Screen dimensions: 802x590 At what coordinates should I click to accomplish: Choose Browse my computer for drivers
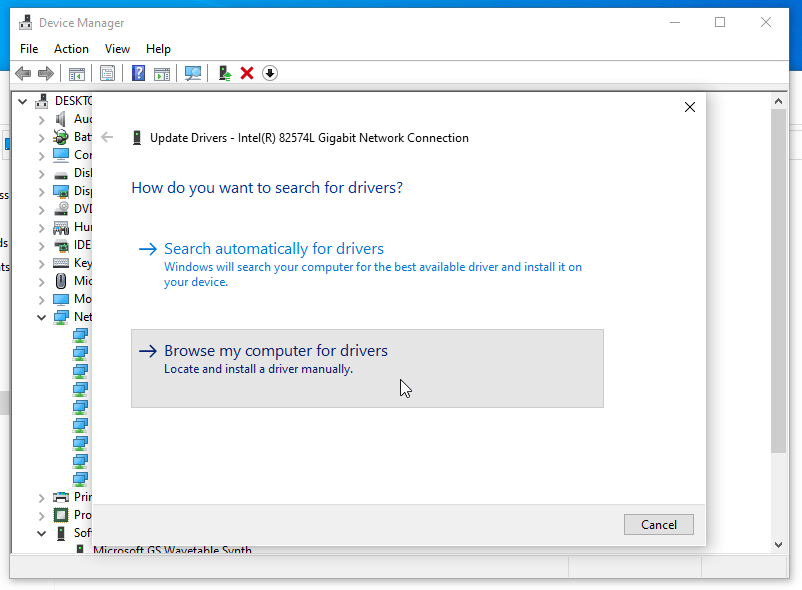(x=367, y=368)
